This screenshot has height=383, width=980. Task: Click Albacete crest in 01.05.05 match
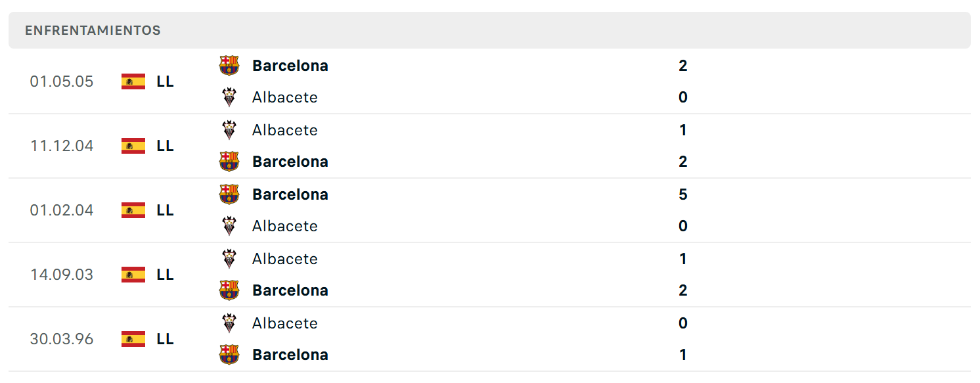229,97
